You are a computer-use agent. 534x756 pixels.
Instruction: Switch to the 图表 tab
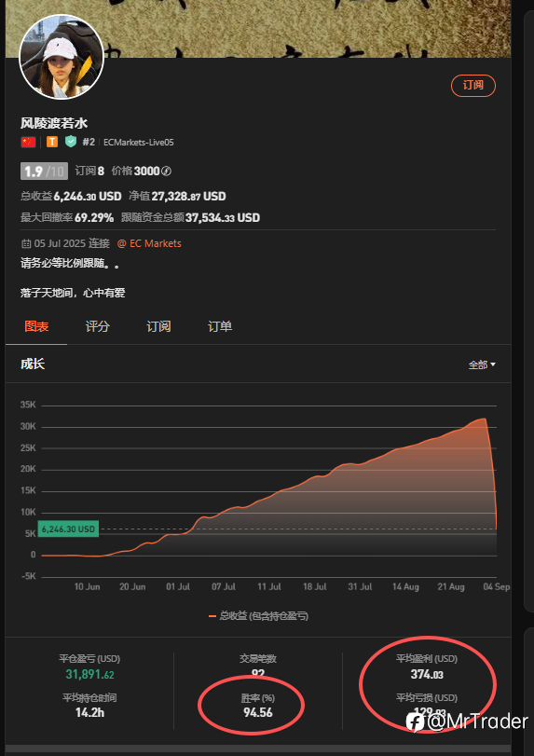[36, 327]
